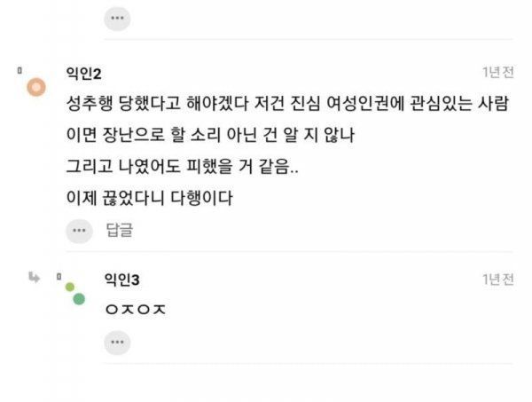This screenshot has height=402, width=532.
Task: Click the 1년 전 timestamp on 익인3's comment
Action: point(497,280)
